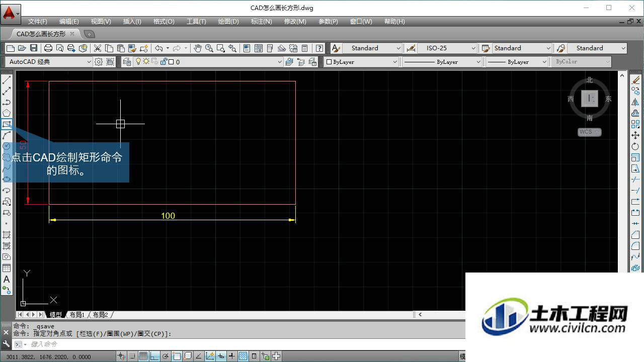This screenshot has height=362, width=644.
Task: Select the Erase tool
Action: tap(635, 80)
